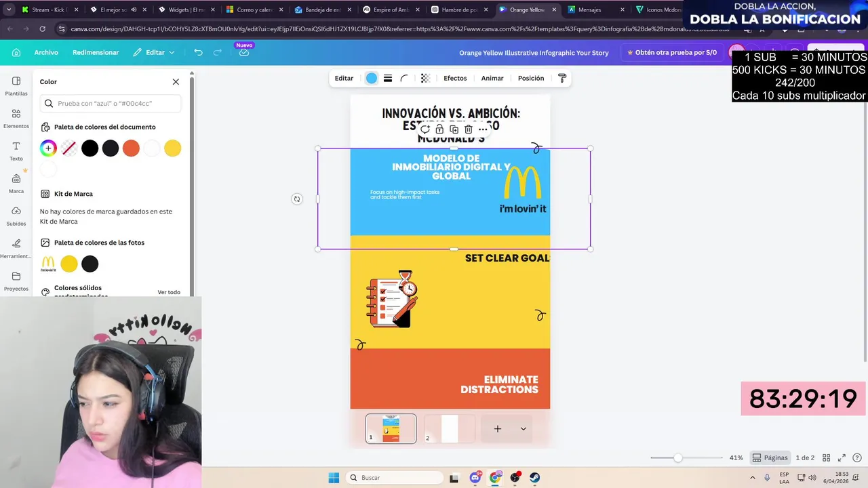
Task: Click the rotate handle beside selection
Action: click(296, 199)
